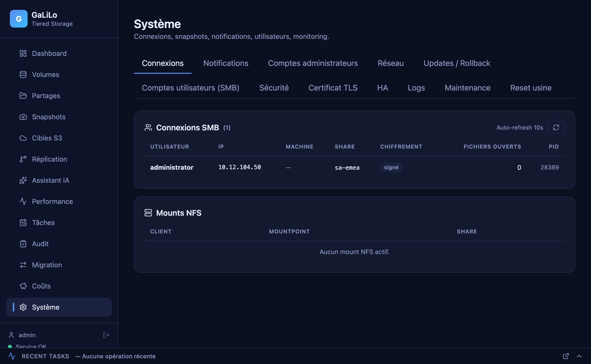Open the Audit page
This screenshot has height=364, width=591.
pyautogui.click(x=59, y=244)
